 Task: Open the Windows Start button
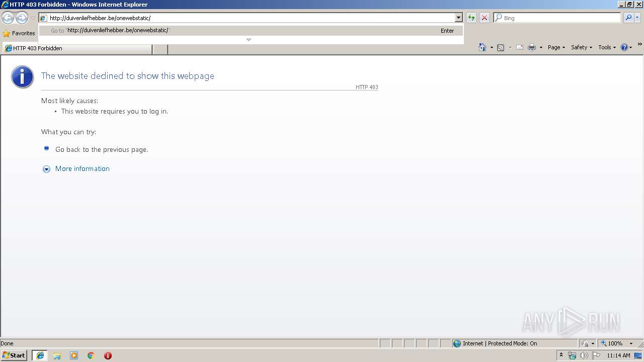14,355
